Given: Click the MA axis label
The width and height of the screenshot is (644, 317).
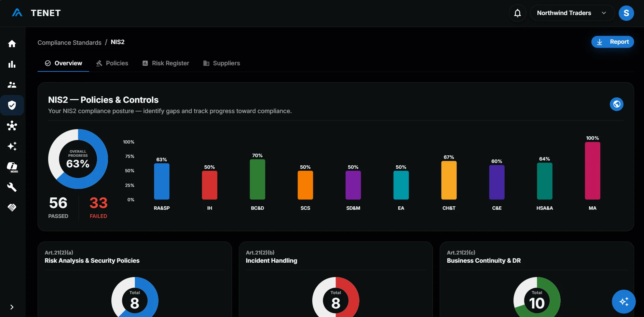Looking at the screenshot, I should 592,208.
